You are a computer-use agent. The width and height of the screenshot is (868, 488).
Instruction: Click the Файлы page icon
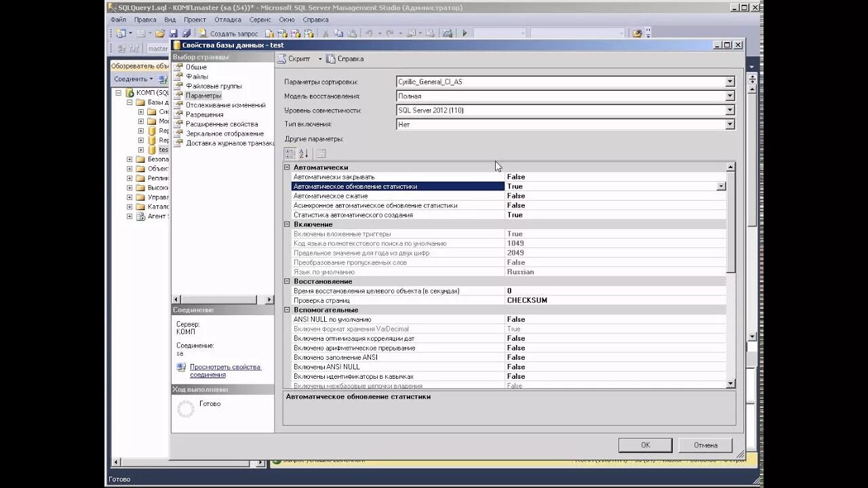[x=179, y=77]
